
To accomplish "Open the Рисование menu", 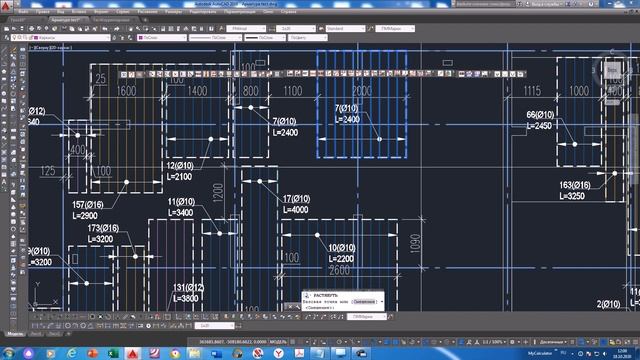I will [x=147, y=12].
